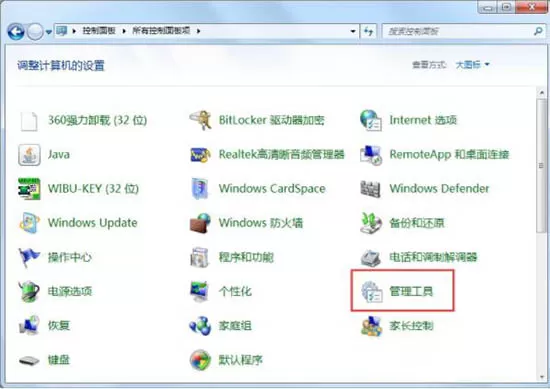Open the 管理工具 gear icon
This screenshot has height=389, width=550.
tap(371, 291)
